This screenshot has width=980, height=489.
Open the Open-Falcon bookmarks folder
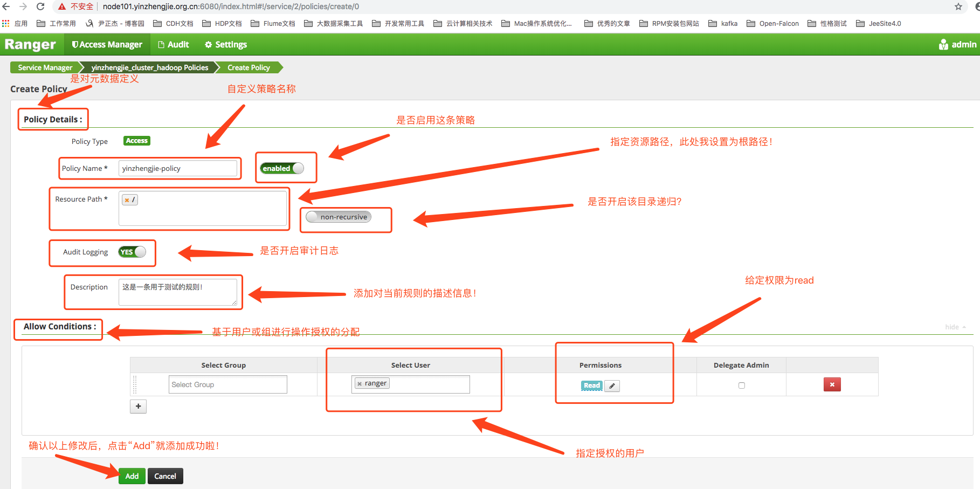point(773,24)
